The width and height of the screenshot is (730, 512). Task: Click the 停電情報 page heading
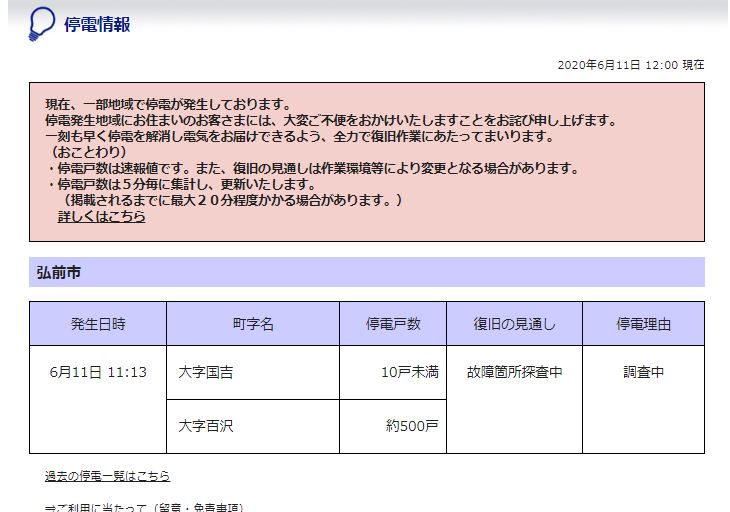97,25
